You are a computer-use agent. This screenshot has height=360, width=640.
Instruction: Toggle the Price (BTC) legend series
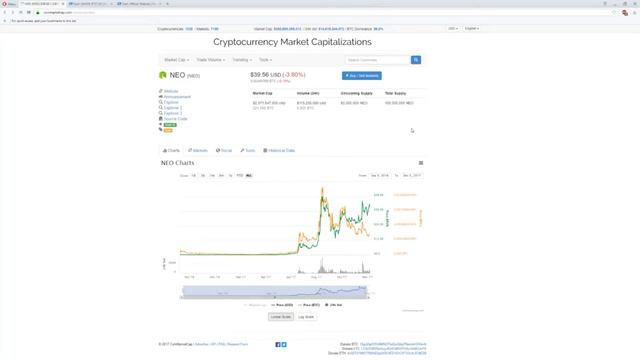pos(309,305)
